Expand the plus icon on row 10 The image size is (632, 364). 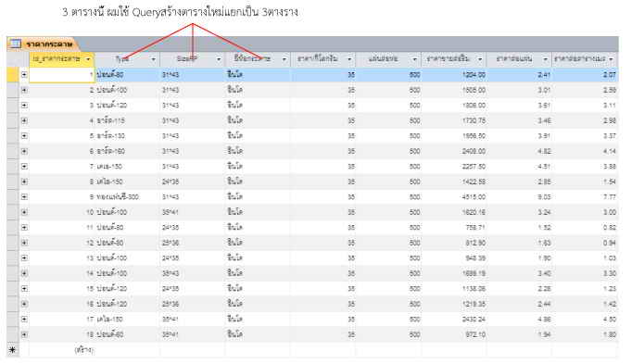click(x=24, y=212)
